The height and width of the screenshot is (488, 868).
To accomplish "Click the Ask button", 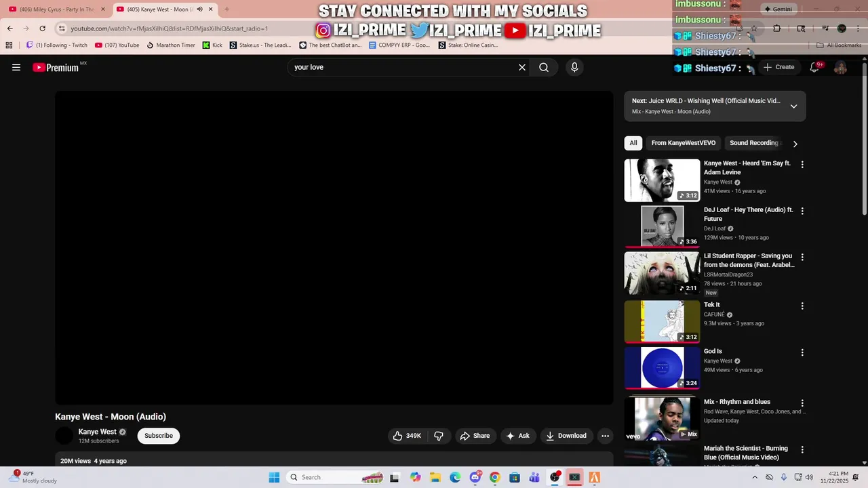I will 518,436.
